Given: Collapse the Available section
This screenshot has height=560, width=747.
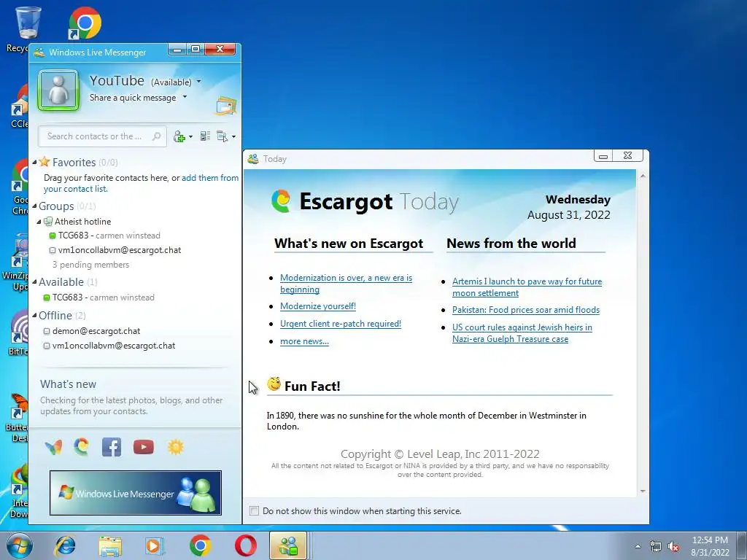Looking at the screenshot, I should point(34,282).
